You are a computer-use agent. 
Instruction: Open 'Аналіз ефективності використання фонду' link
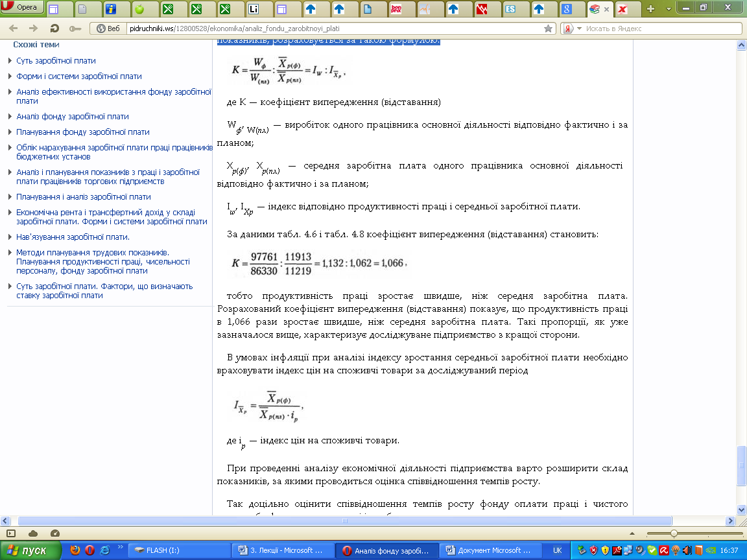pos(114,96)
